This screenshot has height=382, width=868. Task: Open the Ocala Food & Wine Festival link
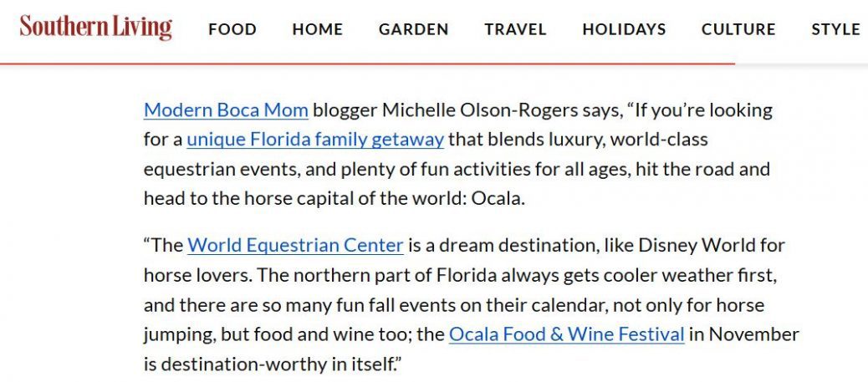click(x=566, y=335)
